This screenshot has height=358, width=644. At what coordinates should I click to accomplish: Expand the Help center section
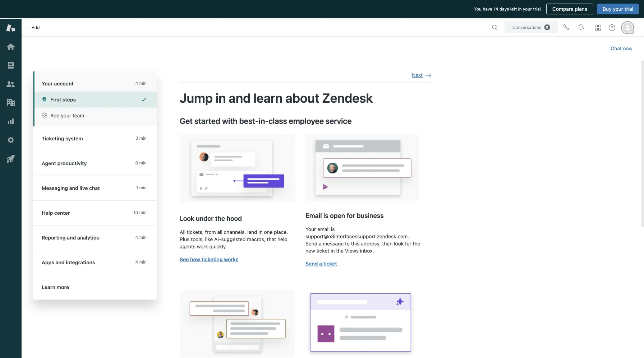pyautogui.click(x=95, y=213)
